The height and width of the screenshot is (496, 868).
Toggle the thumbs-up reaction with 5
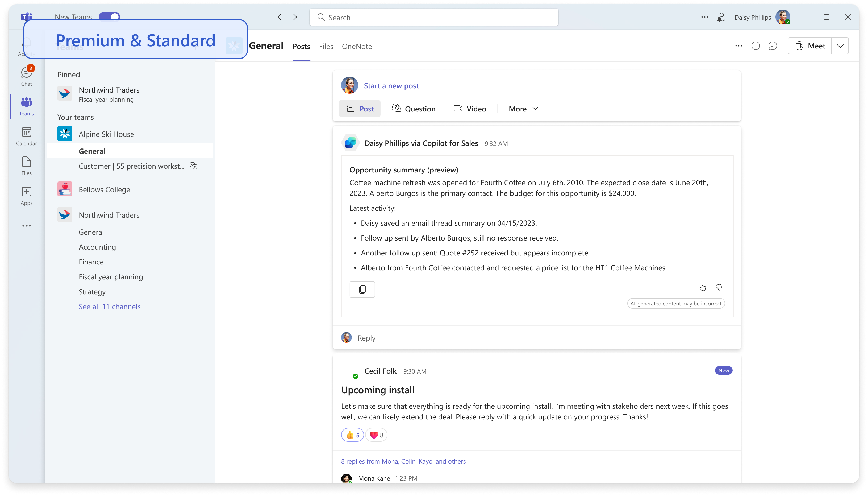click(x=352, y=435)
